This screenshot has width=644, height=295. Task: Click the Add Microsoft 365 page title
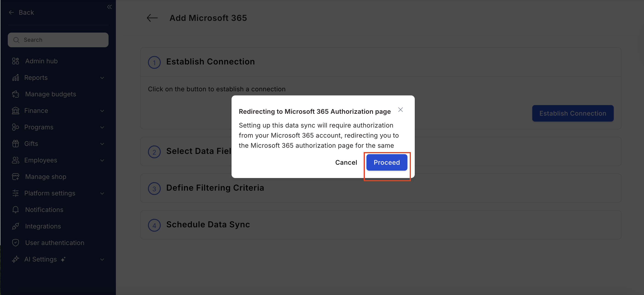point(208,18)
